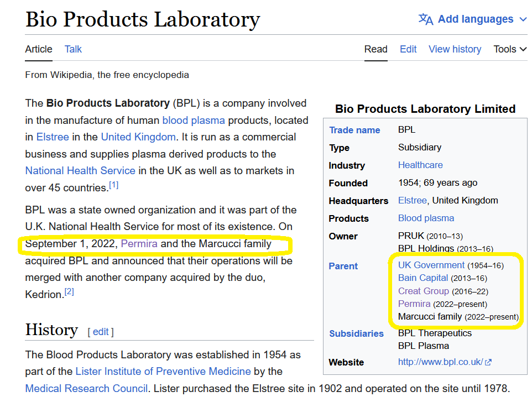Open the Healthcare industry link
532x402 pixels.
tap(420, 165)
